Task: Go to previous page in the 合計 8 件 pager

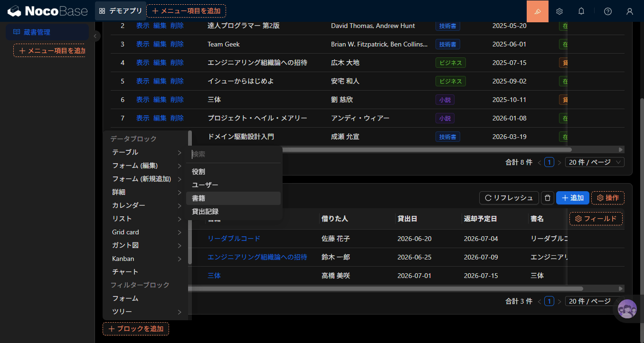Action: [540, 162]
